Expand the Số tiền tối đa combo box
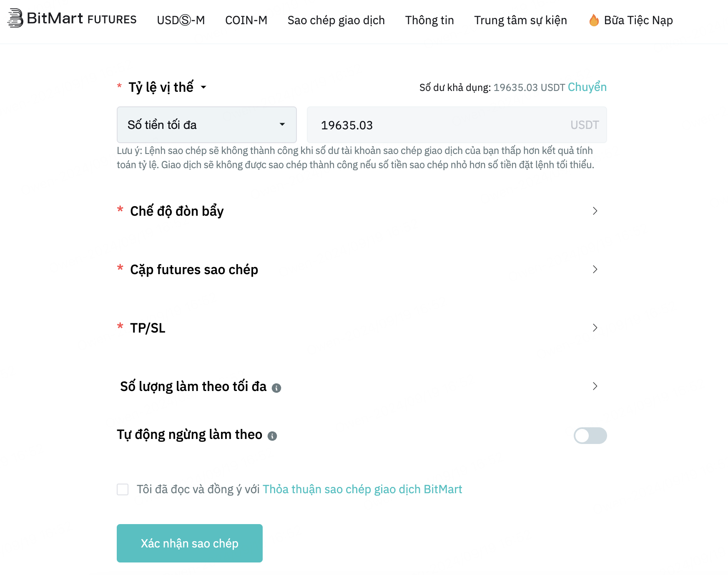 point(207,125)
